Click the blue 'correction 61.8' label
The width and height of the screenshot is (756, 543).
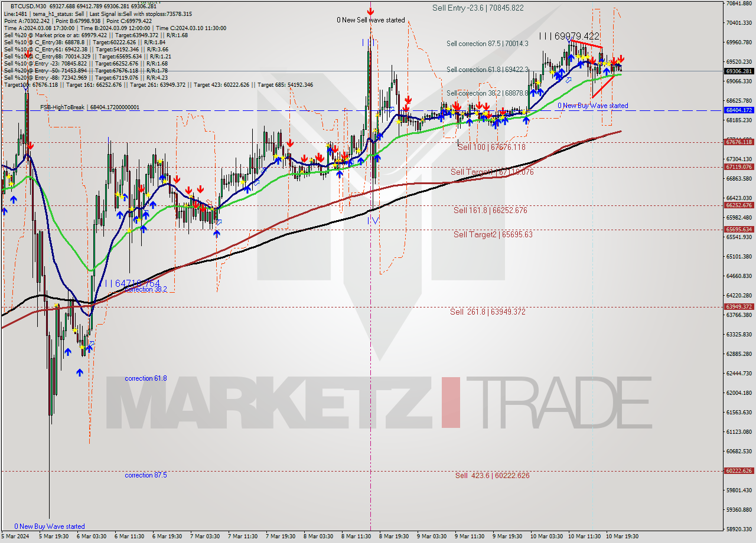pyautogui.click(x=146, y=378)
